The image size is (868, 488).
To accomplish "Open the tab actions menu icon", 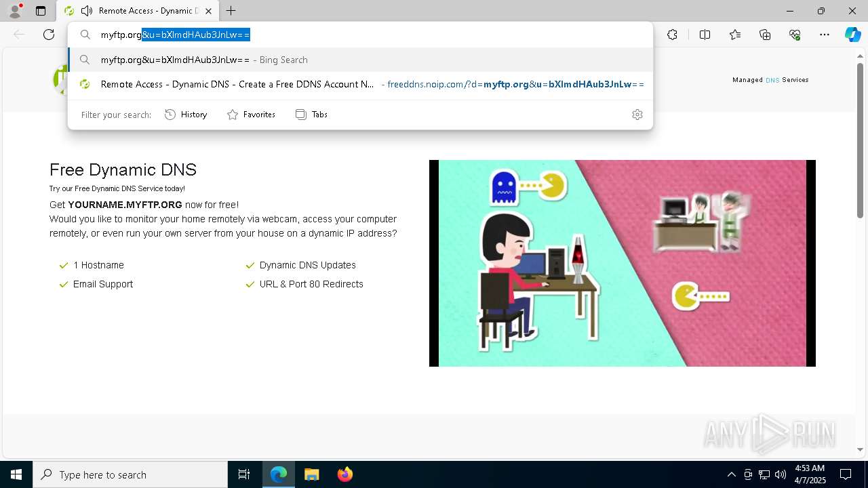I will click(x=41, y=11).
